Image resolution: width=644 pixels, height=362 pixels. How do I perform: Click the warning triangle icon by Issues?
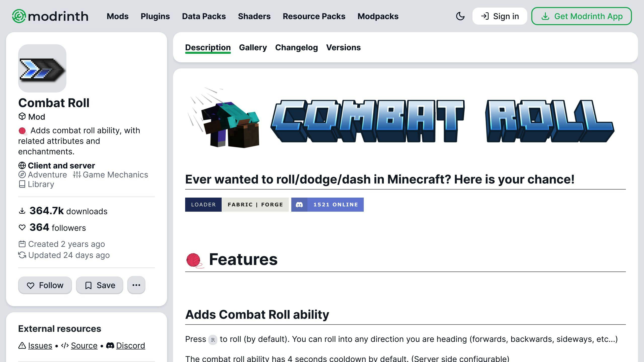click(22, 345)
